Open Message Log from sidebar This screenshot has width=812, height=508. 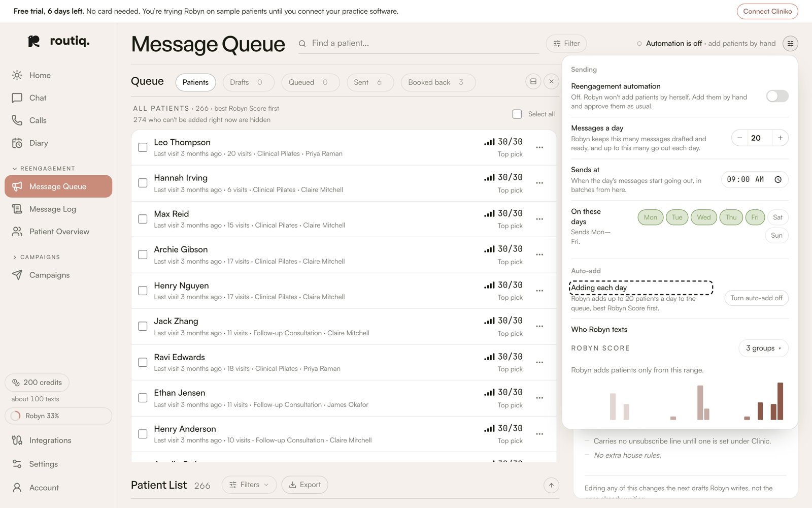[58, 209]
